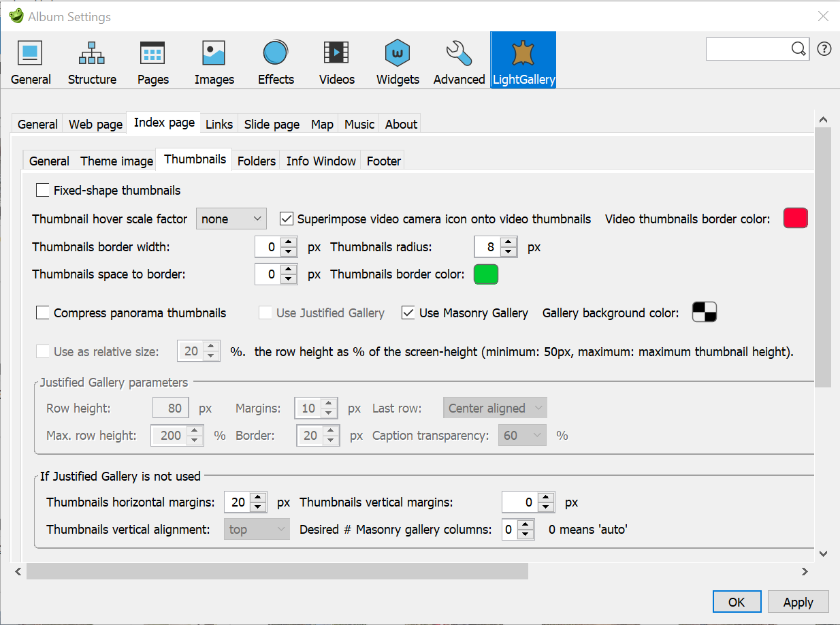Screen dimensions: 840x625
Task: Click the Apply button
Action: [x=798, y=602]
